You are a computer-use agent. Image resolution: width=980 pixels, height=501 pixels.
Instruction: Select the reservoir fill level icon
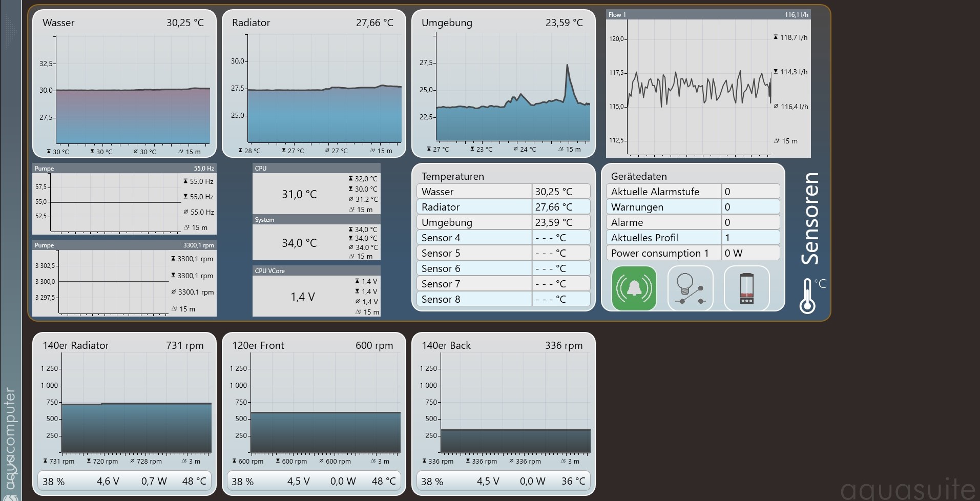click(x=746, y=288)
